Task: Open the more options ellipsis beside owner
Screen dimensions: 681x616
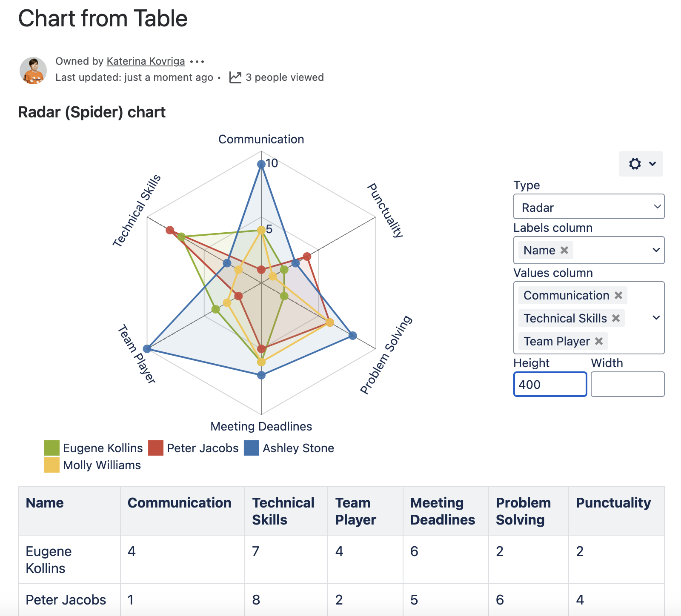Action: point(197,62)
